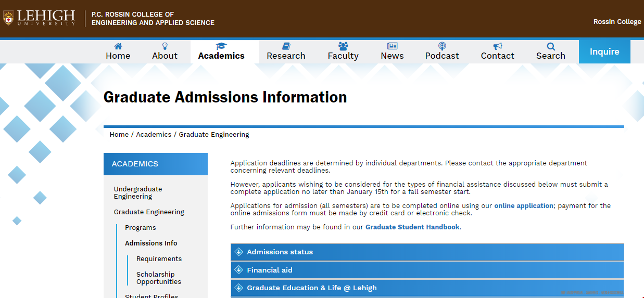Open the News menu item
Image resolution: width=644 pixels, height=298 pixels.
pos(392,56)
